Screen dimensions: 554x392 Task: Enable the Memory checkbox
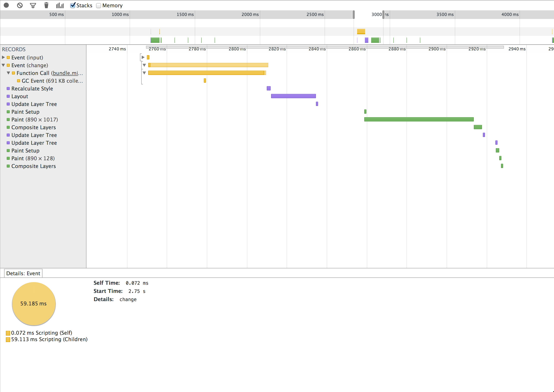point(99,6)
